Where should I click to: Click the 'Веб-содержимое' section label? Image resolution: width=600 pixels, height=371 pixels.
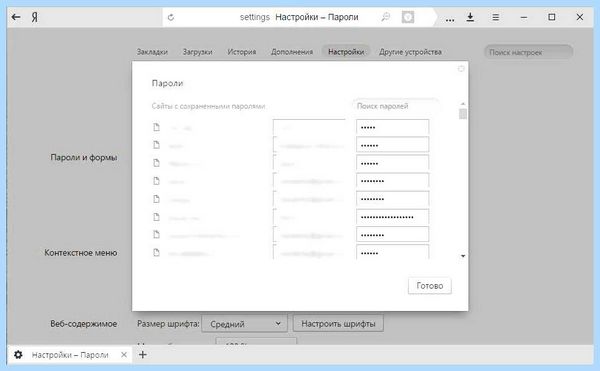pyautogui.click(x=84, y=324)
